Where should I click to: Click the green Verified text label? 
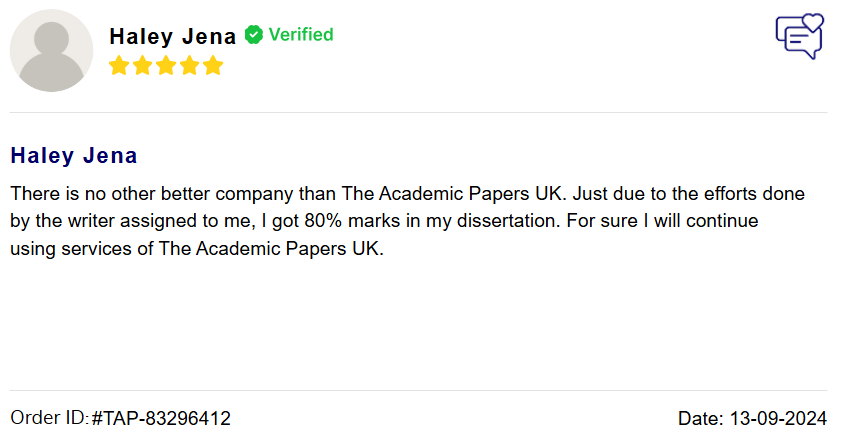301,35
